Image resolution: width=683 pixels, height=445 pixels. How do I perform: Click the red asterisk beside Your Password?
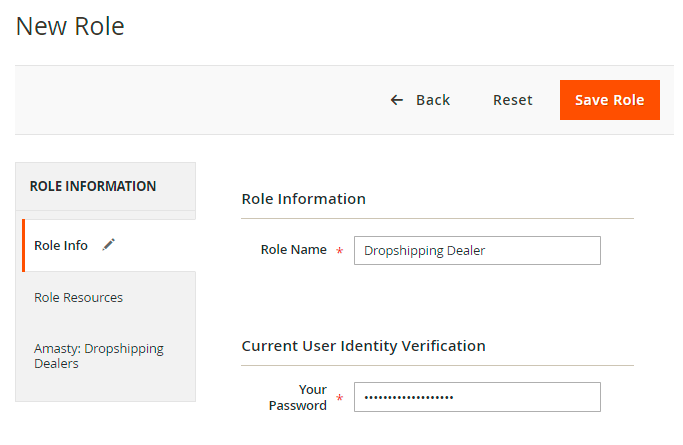tap(340, 399)
